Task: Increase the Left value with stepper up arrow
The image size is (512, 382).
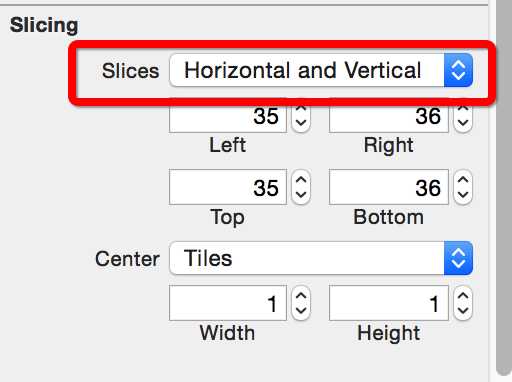Action: tap(301, 108)
